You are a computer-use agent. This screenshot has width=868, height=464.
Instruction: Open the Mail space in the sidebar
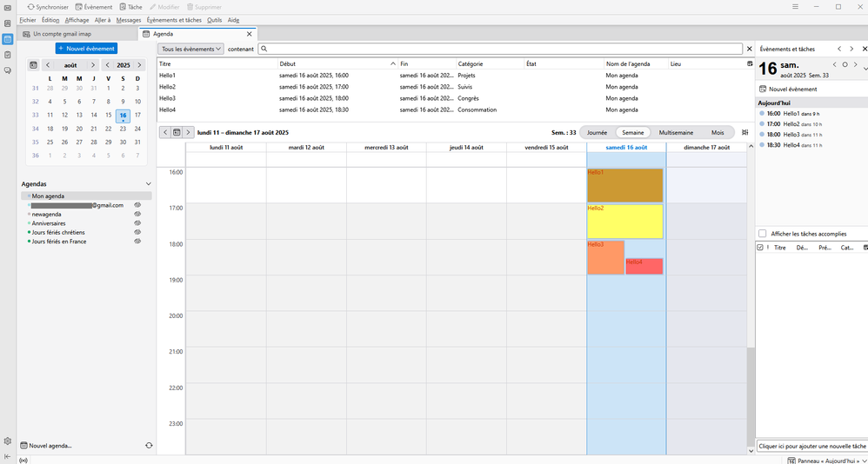tap(7, 7)
